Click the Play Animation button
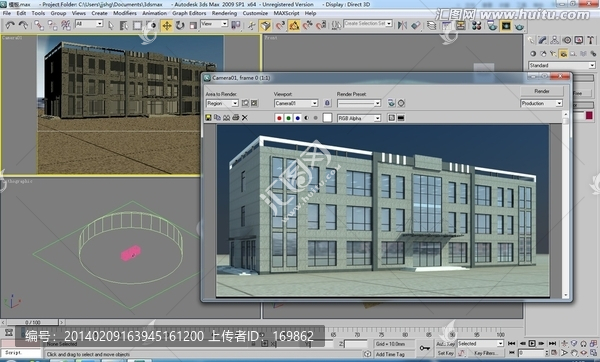This screenshot has width=600, height=362. [x=532, y=344]
